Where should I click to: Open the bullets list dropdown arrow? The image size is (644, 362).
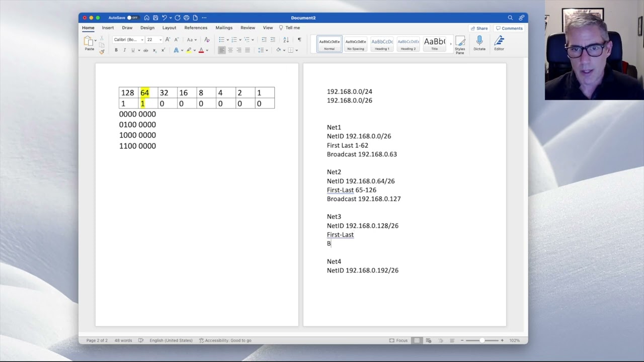[227, 40]
